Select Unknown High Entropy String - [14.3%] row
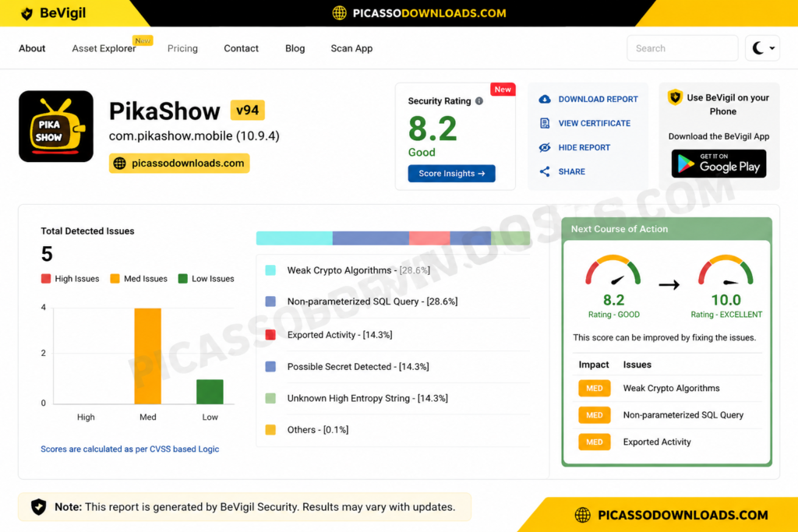Screen dimensions: 798x532 tap(393, 398)
